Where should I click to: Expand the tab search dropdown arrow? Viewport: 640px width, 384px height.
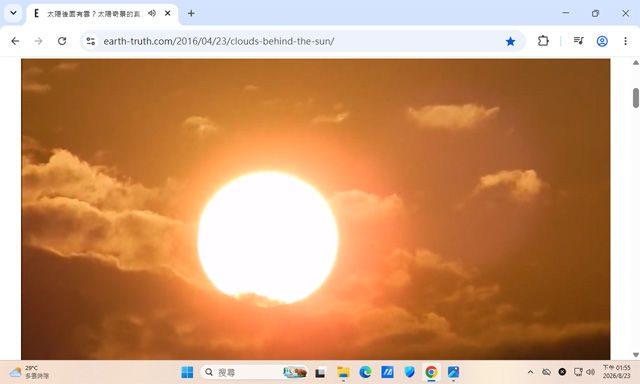[x=13, y=13]
